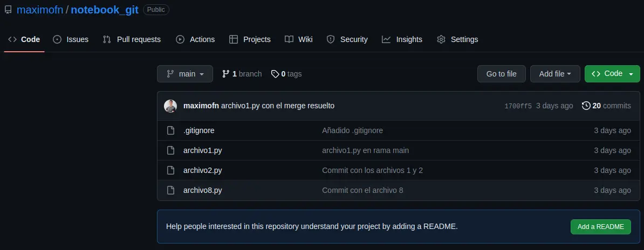The width and height of the screenshot is (644, 250).
Task: Click the file icon of archivo8.py
Action: pyautogui.click(x=170, y=191)
